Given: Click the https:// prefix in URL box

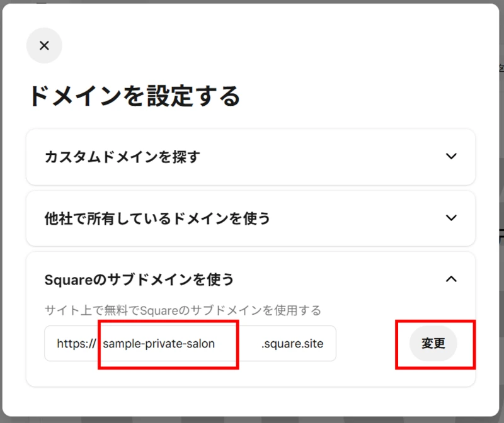Looking at the screenshot, I should (x=75, y=344).
